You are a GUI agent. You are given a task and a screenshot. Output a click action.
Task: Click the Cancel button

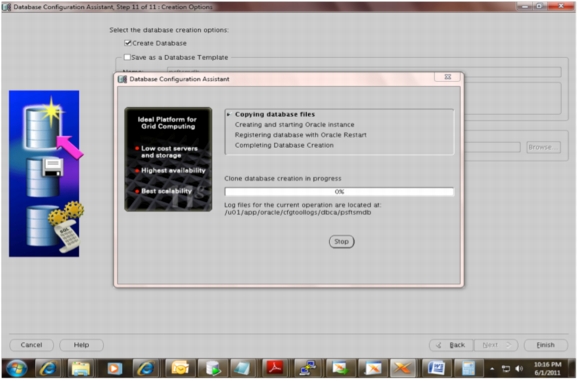click(x=31, y=345)
